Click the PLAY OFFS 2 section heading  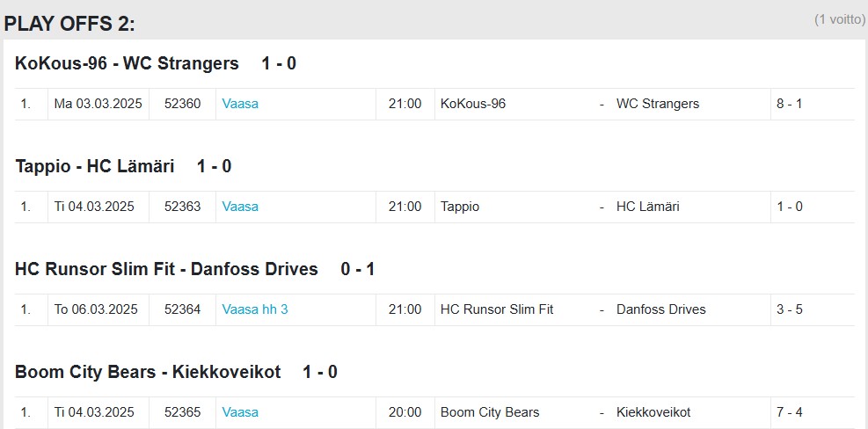point(70,24)
